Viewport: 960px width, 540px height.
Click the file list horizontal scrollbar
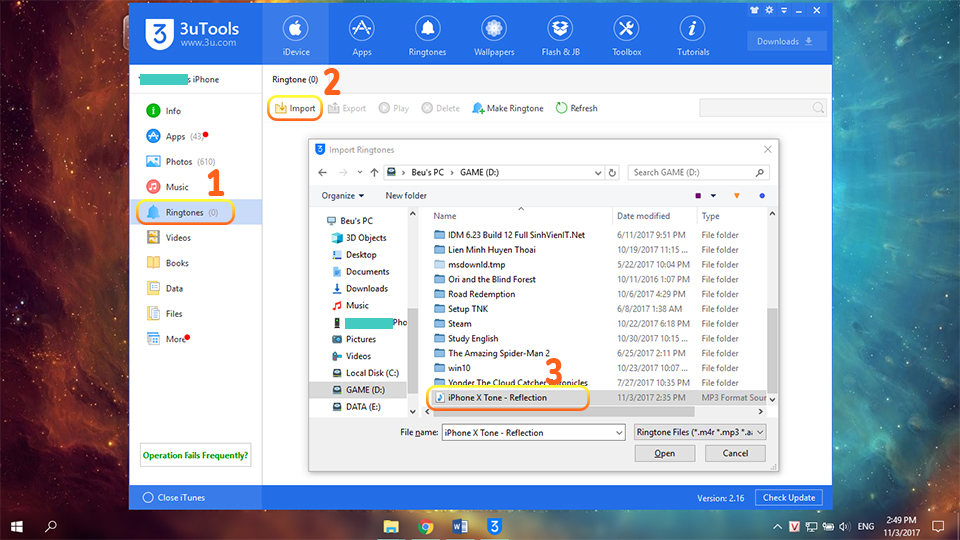pos(563,411)
